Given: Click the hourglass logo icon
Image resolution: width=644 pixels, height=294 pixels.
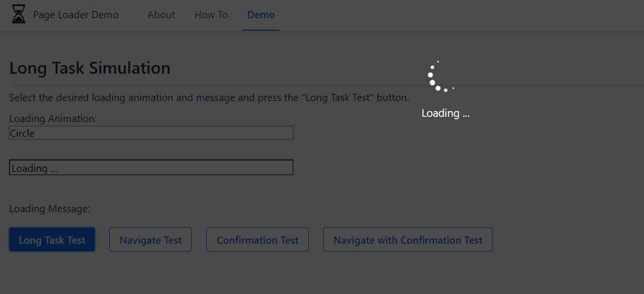Looking at the screenshot, I should [18, 14].
